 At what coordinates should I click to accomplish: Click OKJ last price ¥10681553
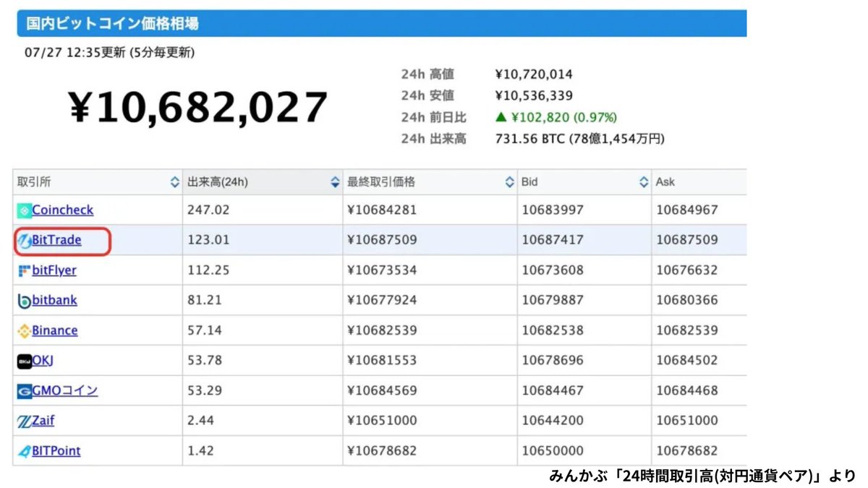(382, 360)
